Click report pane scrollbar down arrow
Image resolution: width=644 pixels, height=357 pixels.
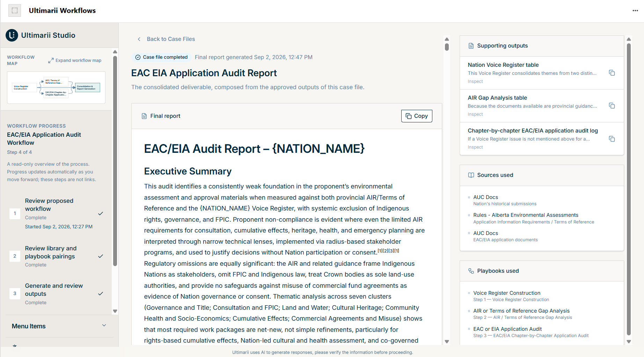(x=447, y=342)
